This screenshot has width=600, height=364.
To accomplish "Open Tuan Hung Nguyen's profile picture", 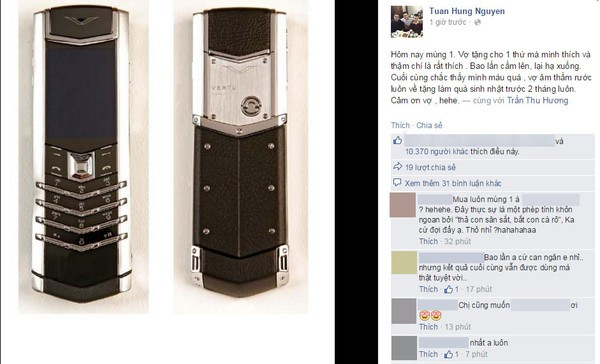I will (x=406, y=22).
